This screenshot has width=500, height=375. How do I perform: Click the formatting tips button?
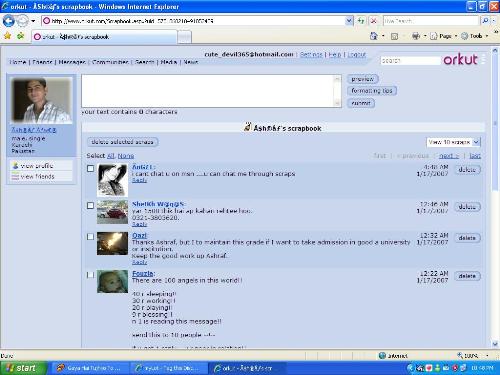[372, 91]
